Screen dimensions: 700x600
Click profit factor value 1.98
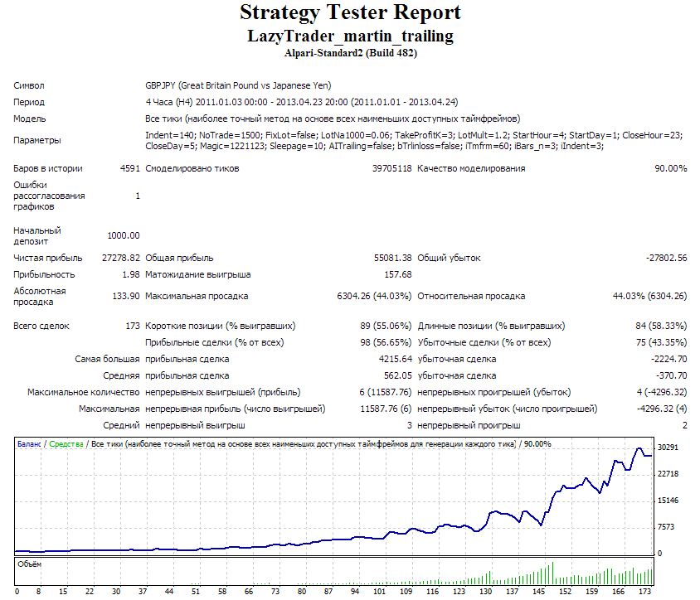pyautogui.click(x=131, y=274)
